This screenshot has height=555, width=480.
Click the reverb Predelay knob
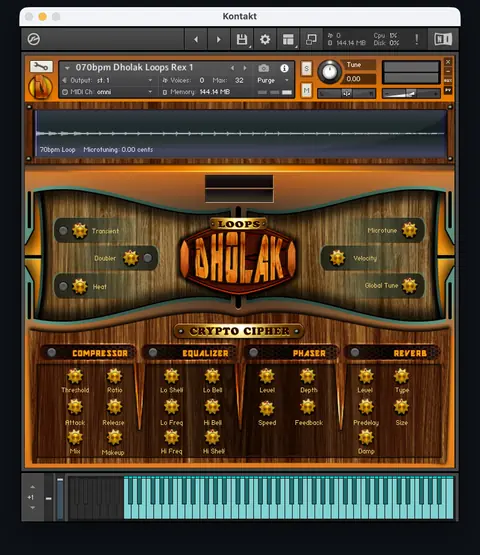pos(366,407)
